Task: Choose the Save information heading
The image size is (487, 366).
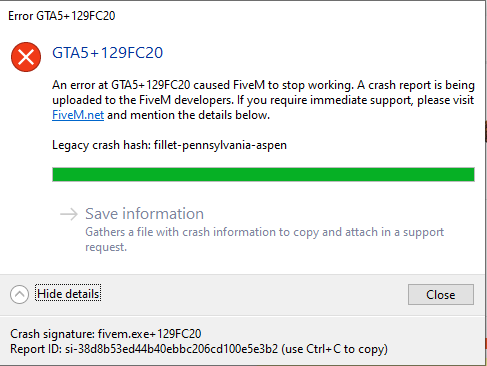Action: click(144, 214)
